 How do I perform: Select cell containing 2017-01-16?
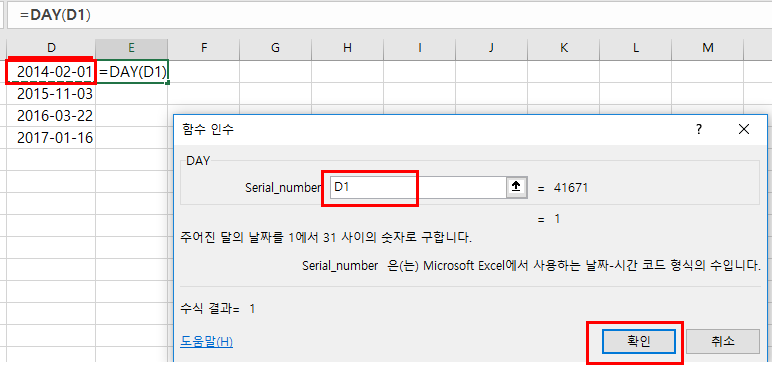[51, 138]
